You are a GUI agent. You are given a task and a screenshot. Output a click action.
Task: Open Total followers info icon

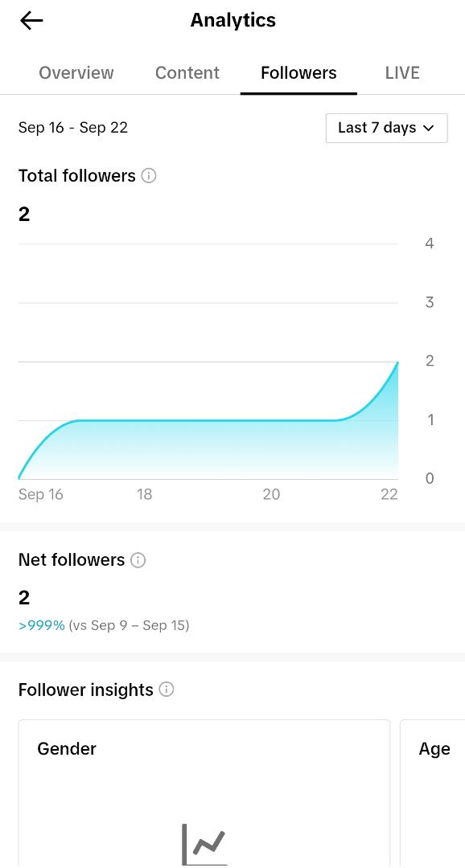click(149, 176)
